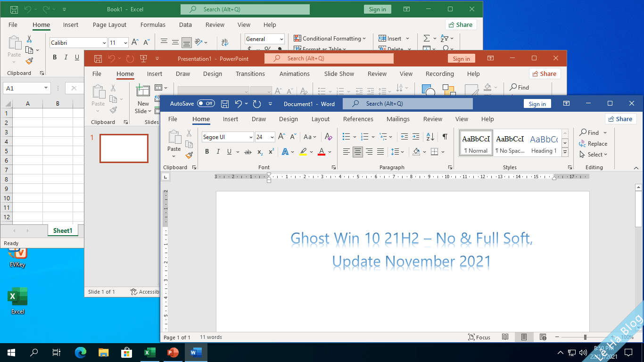This screenshot has width=644, height=362.
Task: Apply strikethrough formatting in Word
Action: [248, 151]
